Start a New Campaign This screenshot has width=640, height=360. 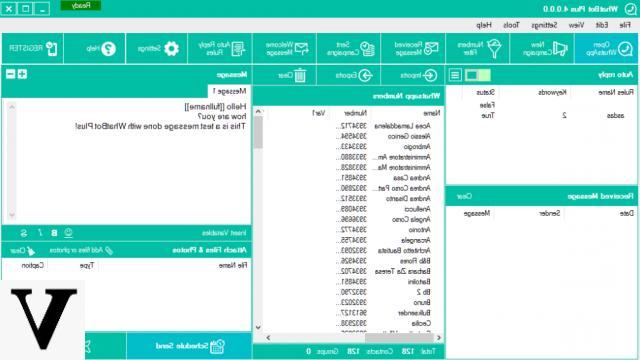[x=542, y=49]
